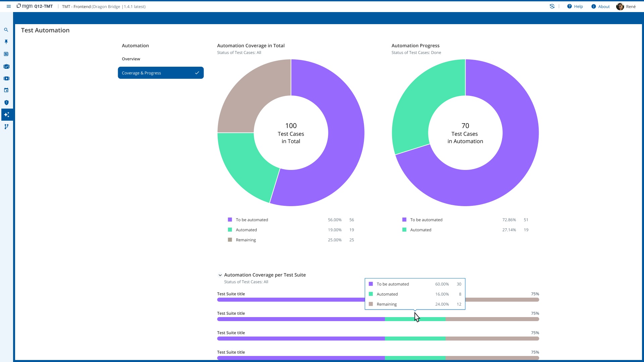Open René user profile menu

[626, 6]
